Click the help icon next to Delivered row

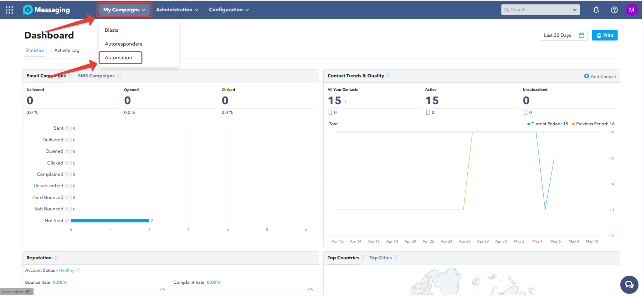coord(67,140)
